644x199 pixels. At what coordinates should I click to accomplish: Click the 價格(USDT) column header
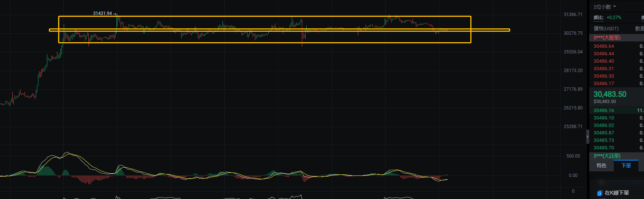606,29
